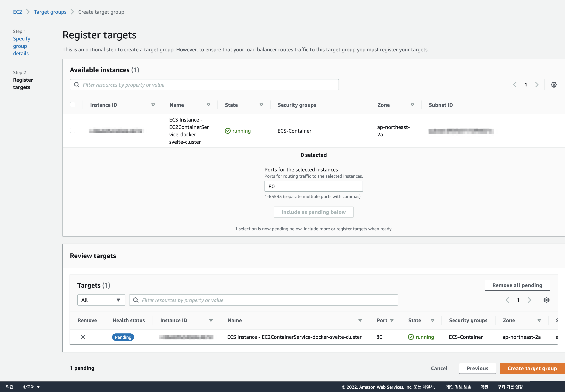The height and width of the screenshot is (392, 565).
Task: Sort Available instances by Instance ID arrow
Action: (x=153, y=105)
